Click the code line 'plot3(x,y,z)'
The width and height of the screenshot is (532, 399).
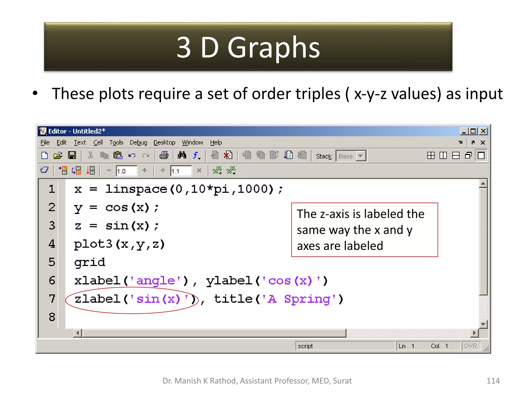[x=119, y=244]
